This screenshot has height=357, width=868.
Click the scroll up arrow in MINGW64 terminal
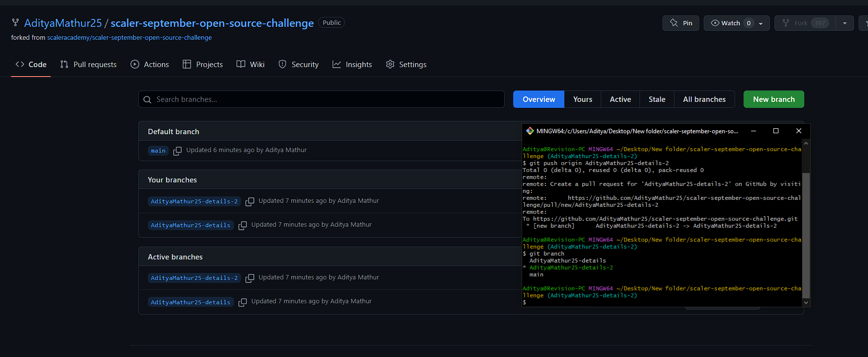point(806,143)
